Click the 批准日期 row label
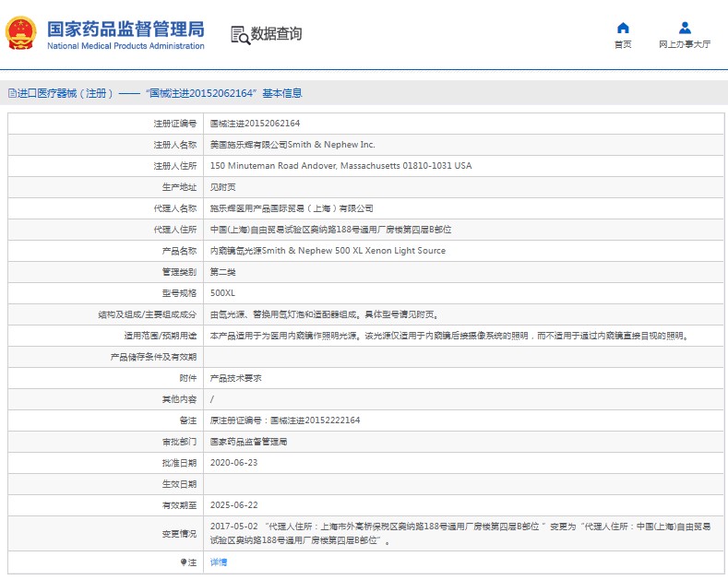 click(x=179, y=463)
